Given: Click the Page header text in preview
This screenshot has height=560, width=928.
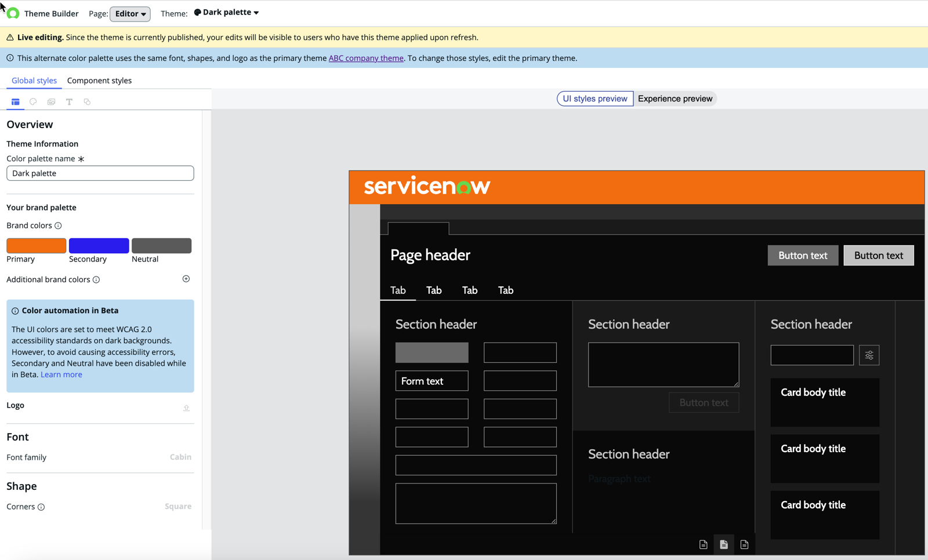Looking at the screenshot, I should [x=430, y=255].
